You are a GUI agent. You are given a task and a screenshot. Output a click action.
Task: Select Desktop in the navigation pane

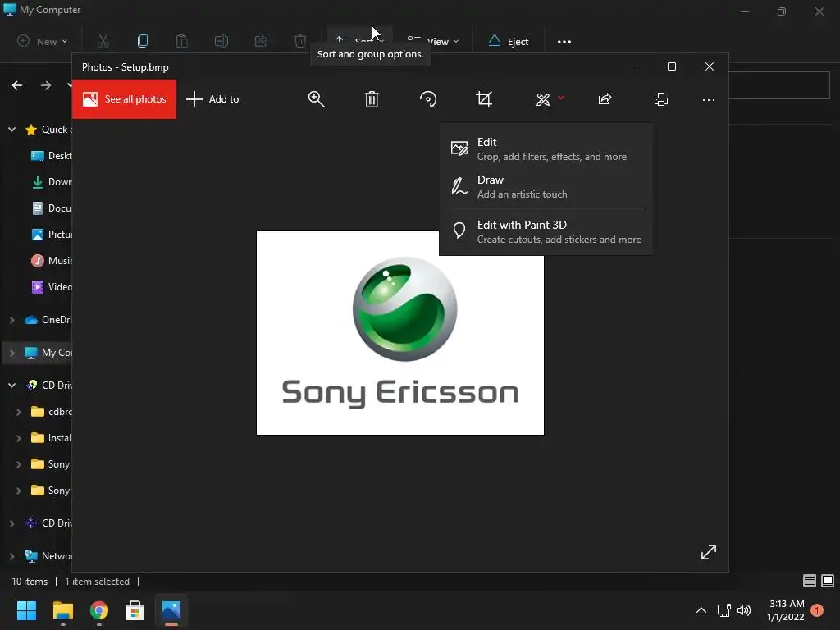pyautogui.click(x=52, y=155)
